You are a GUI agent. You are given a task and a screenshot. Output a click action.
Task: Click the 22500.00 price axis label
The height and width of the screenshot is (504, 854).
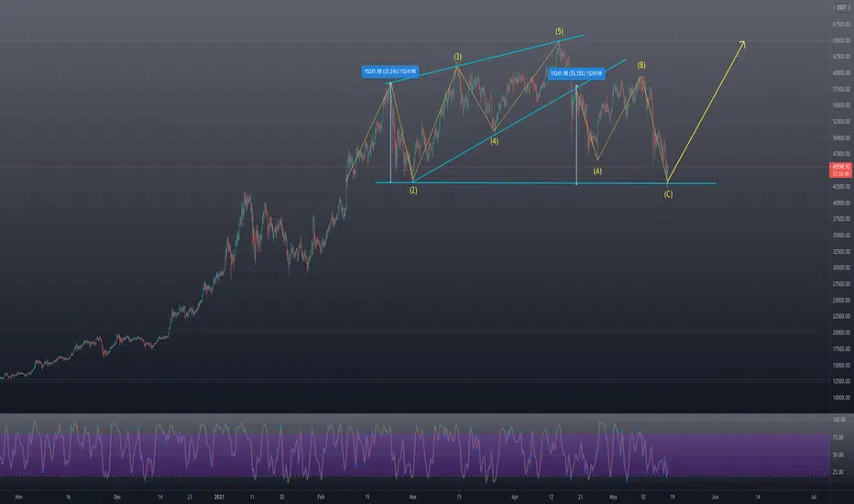841,316
